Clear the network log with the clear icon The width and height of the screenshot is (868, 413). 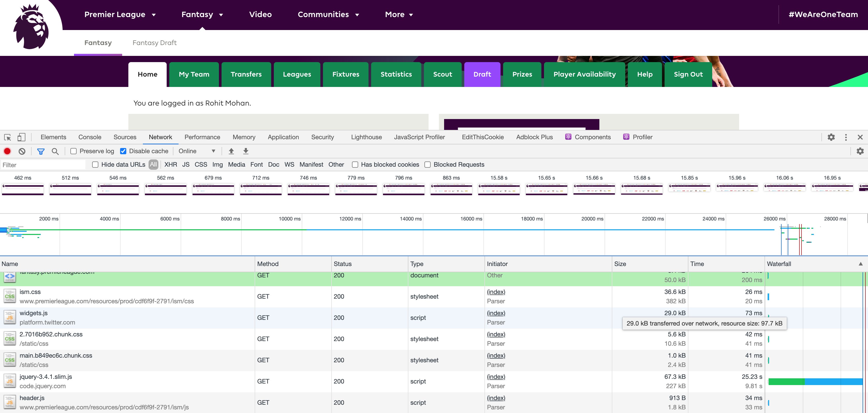coord(22,151)
